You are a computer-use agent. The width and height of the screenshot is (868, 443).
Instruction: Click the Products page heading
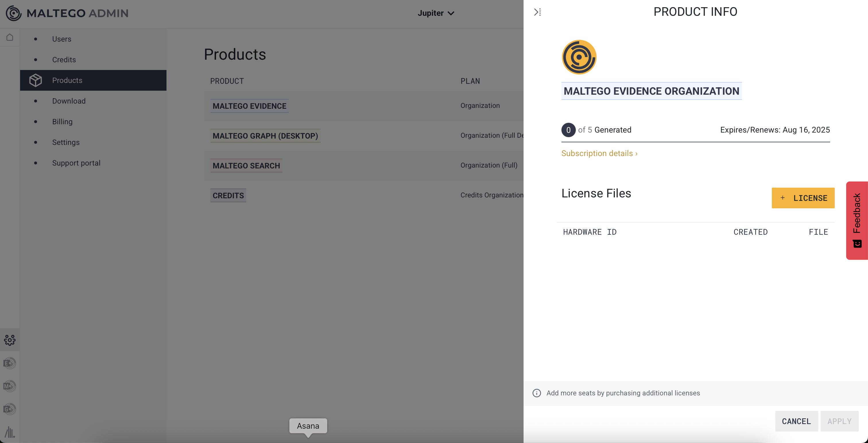(x=235, y=54)
